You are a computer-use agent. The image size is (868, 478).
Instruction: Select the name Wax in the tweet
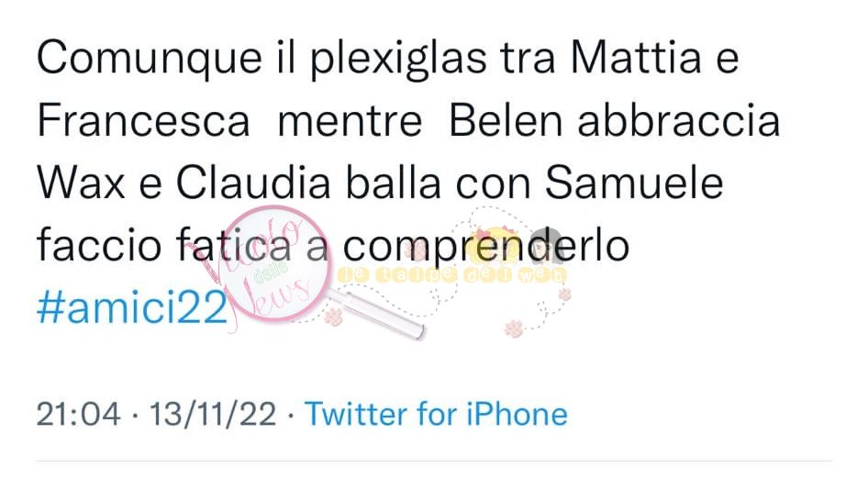tap(81, 183)
